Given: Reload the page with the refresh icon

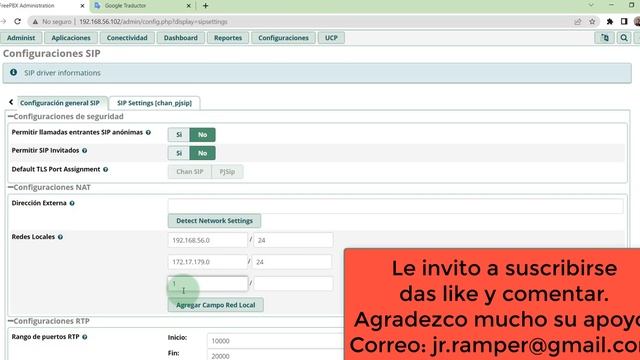Looking at the screenshot, I should [x=17, y=21].
